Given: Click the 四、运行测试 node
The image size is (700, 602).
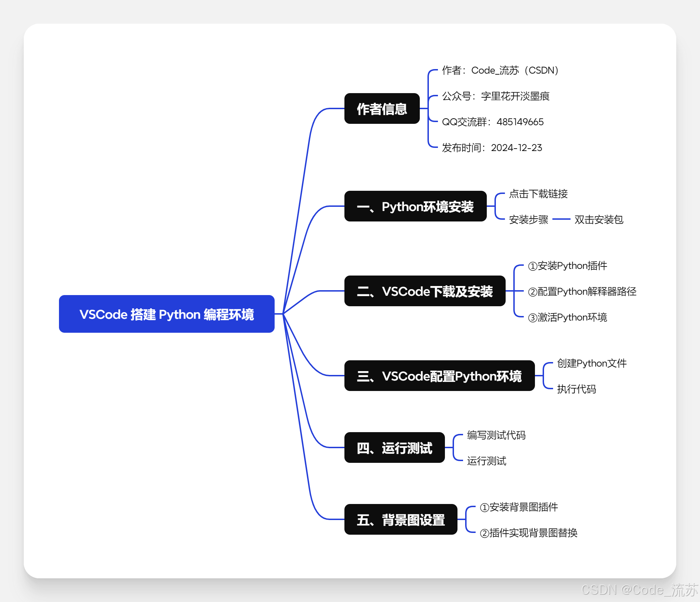Looking at the screenshot, I should coord(394,447).
